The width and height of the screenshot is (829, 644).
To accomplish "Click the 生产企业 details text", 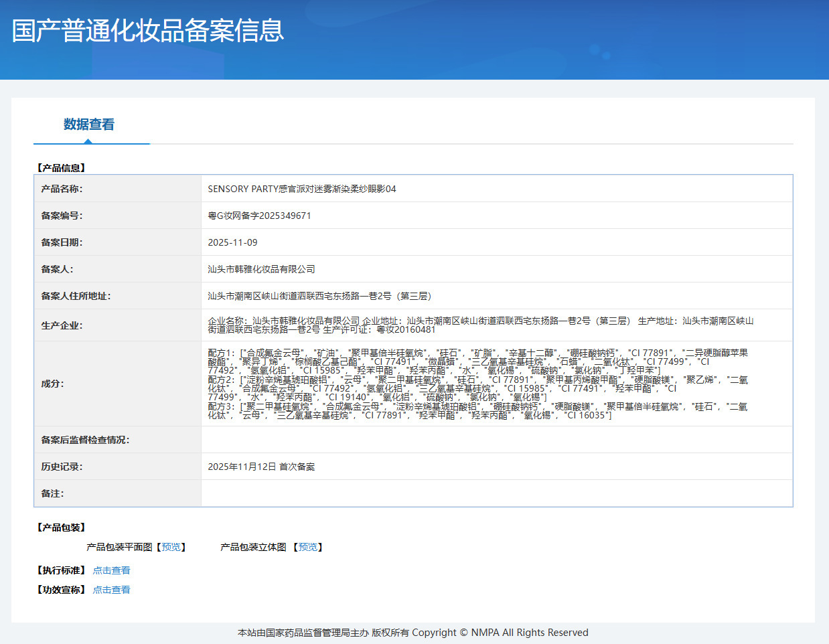I will pyautogui.click(x=481, y=325).
